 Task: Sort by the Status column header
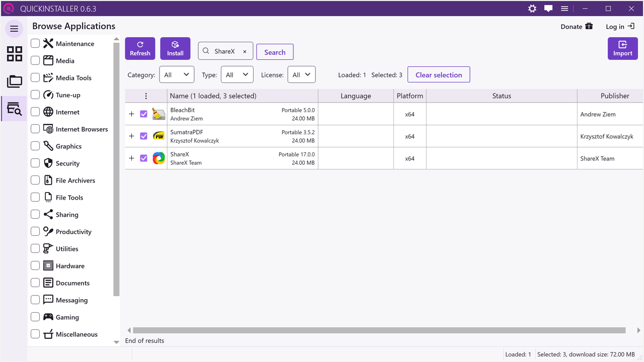502,96
